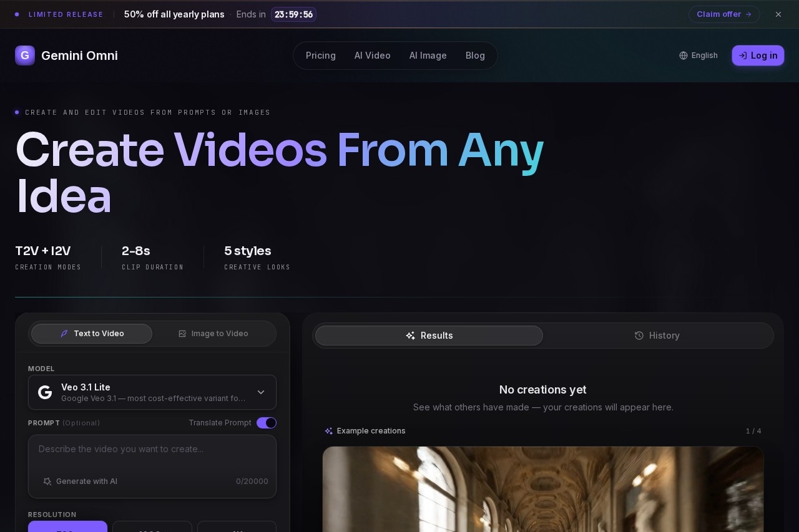The image size is (799, 532).
Task: Expand the Veo 3.1 Lite model dropdown
Action: click(x=152, y=392)
